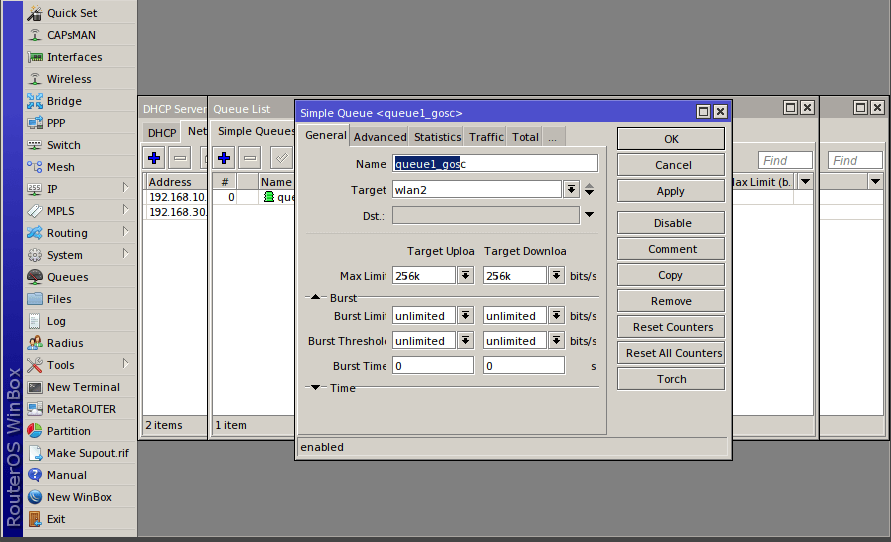The image size is (891, 542).
Task: Click the upload Burst Time field
Action: coord(433,365)
